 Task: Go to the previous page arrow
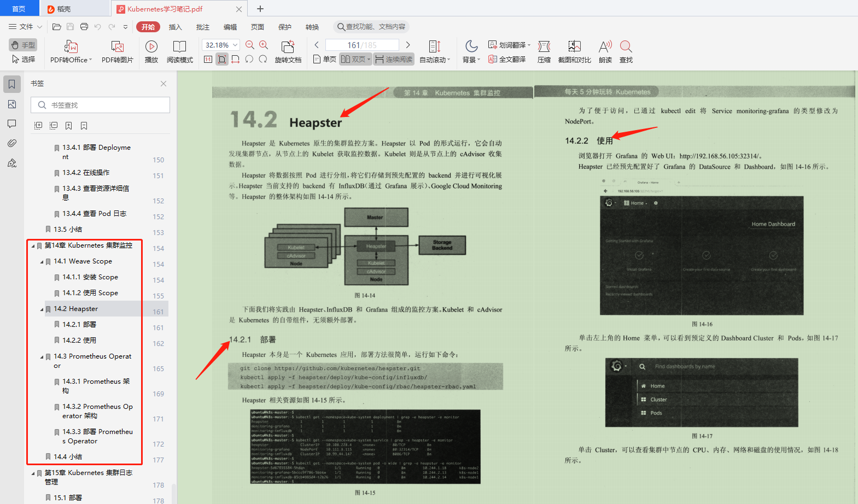[x=317, y=45]
